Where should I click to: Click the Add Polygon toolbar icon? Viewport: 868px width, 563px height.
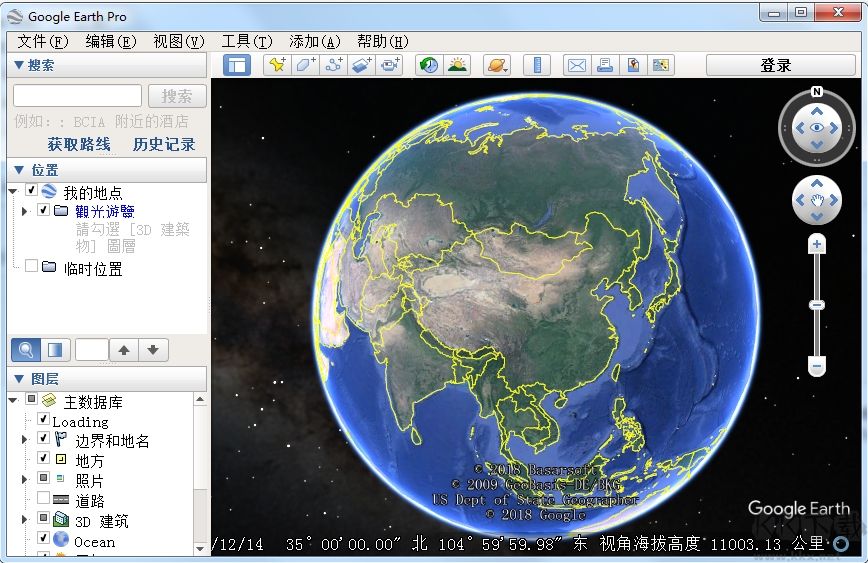point(305,65)
